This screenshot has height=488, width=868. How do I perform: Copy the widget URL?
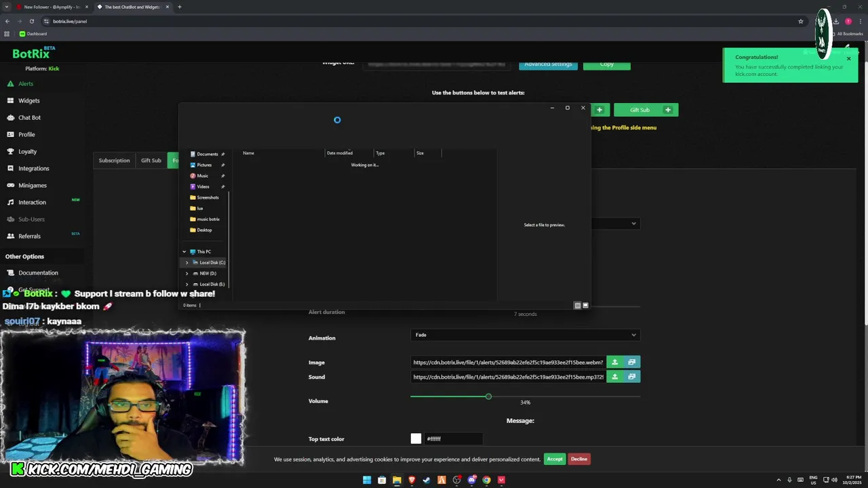[x=606, y=64]
